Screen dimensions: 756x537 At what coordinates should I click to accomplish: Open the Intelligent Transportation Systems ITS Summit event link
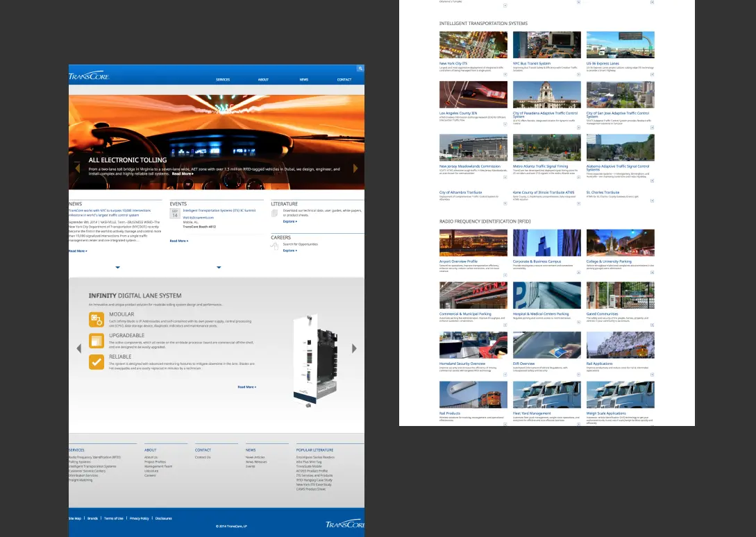coord(219,211)
